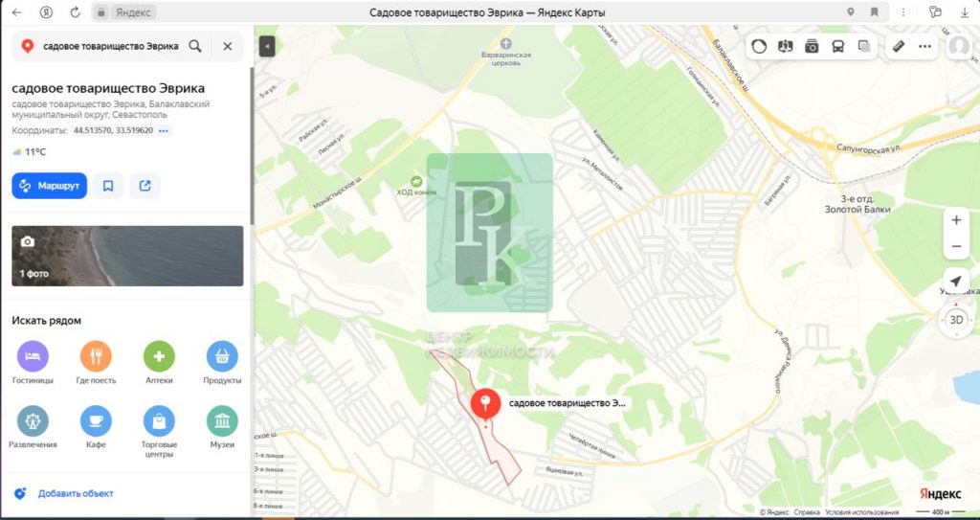Search nearby Гостиницы

[33, 362]
